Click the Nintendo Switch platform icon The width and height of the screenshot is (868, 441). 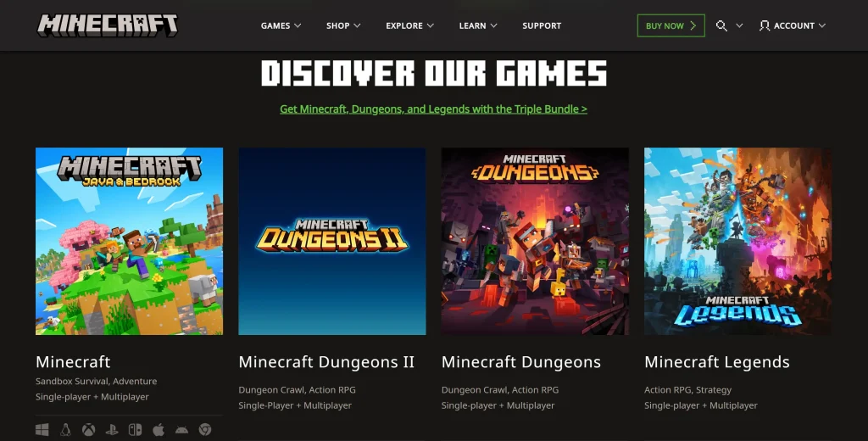135,429
